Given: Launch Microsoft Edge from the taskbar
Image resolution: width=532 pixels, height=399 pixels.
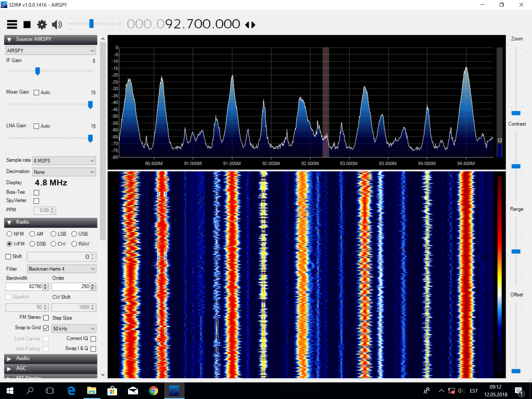Looking at the screenshot, I should pyautogui.click(x=71, y=391).
